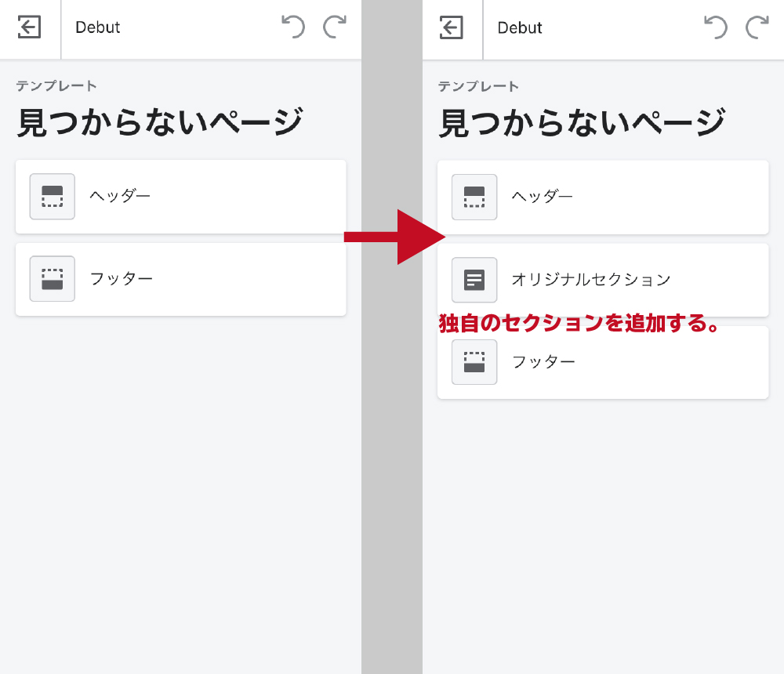The width and height of the screenshot is (784, 674).
Task: Click the Debut theme name in right panel
Action: click(520, 28)
